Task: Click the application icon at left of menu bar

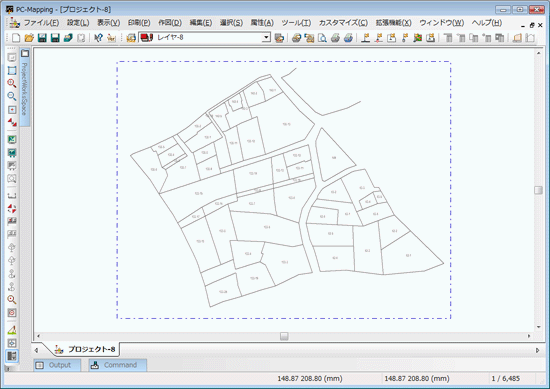Action: click(x=14, y=23)
